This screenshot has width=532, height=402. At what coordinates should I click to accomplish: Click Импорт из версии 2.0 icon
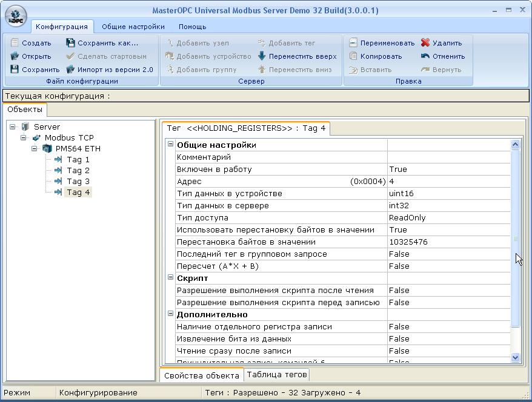pyautogui.click(x=70, y=70)
